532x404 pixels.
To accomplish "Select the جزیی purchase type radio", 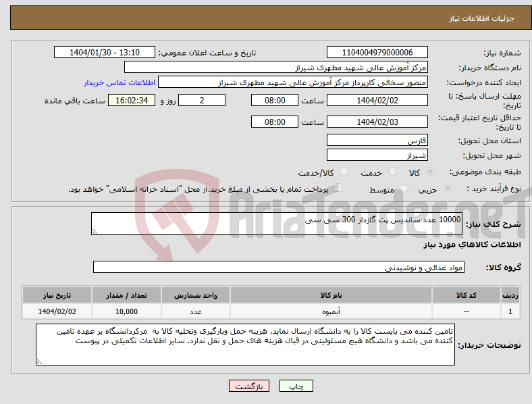I will coord(448,188).
